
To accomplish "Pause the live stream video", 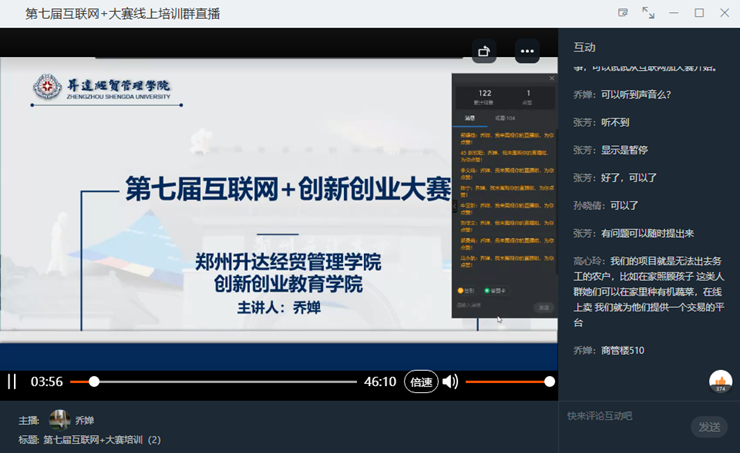I will coord(12,381).
